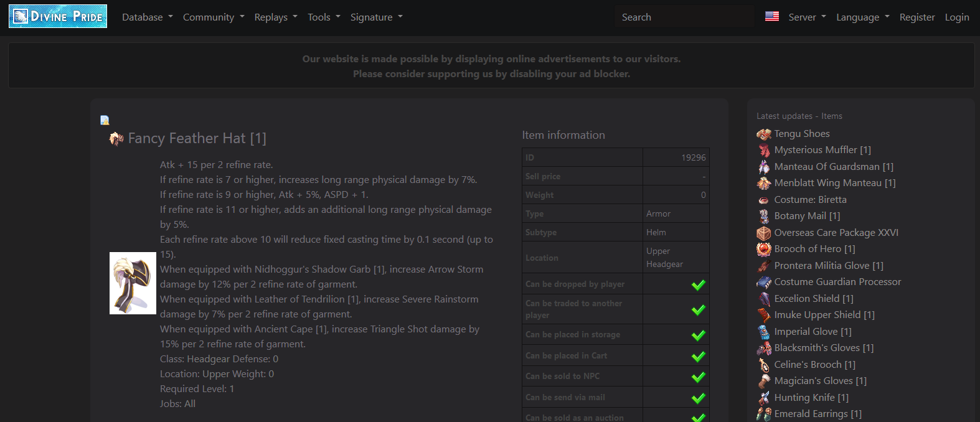Click the green check for send via mail
Viewport: 980px width, 422px height.
tap(699, 398)
